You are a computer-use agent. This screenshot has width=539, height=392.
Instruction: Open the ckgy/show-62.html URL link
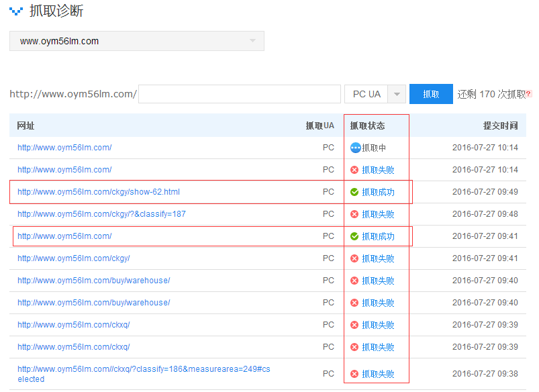click(x=99, y=192)
